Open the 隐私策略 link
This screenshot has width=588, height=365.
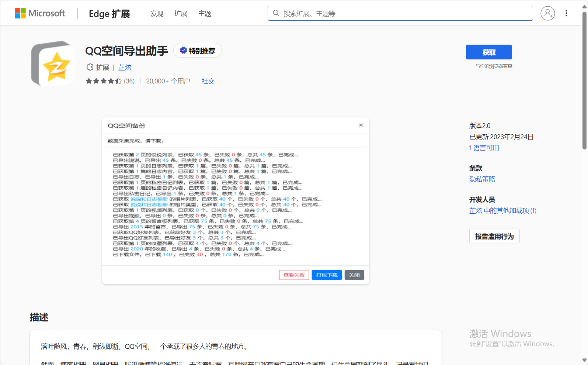point(482,179)
